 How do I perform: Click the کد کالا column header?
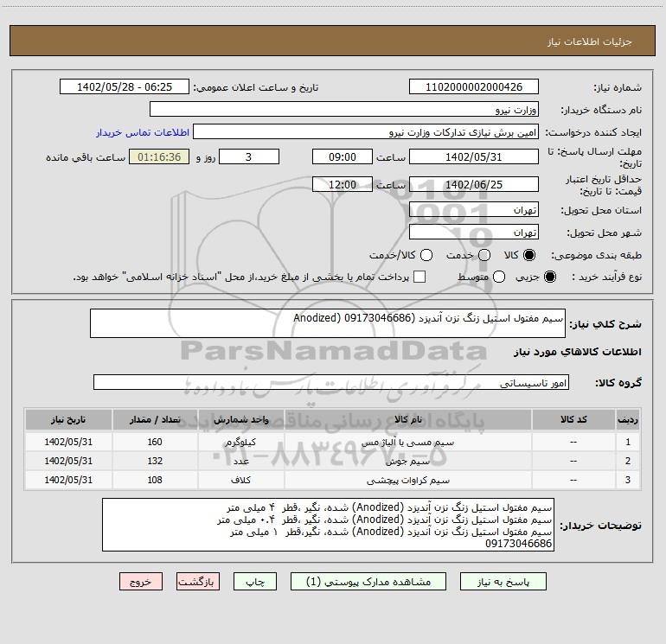pos(573,419)
